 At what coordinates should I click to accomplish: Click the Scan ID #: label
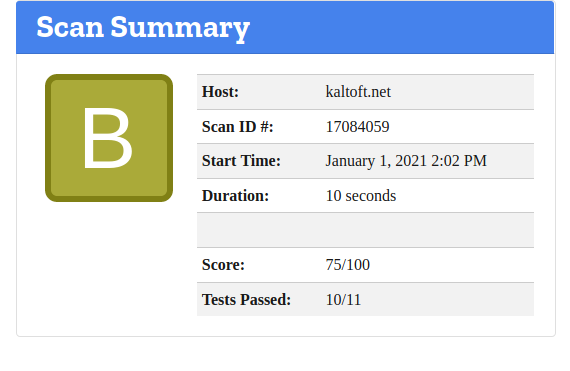237,127
